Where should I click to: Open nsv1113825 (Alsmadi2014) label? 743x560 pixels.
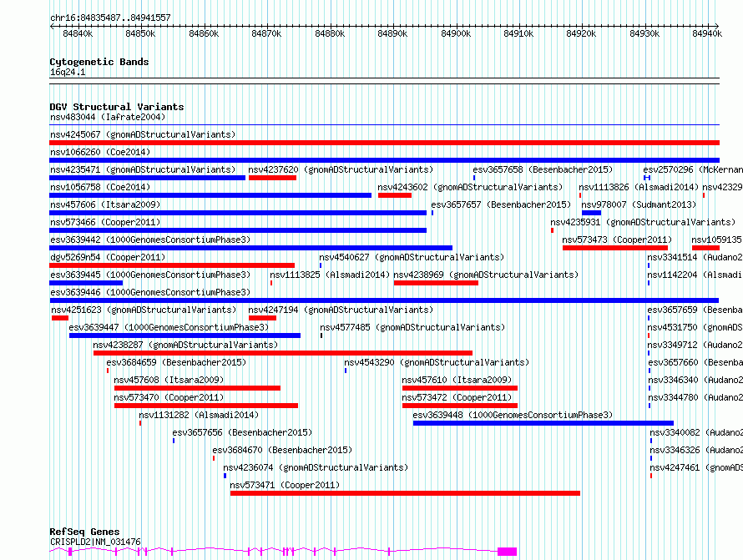330,275
